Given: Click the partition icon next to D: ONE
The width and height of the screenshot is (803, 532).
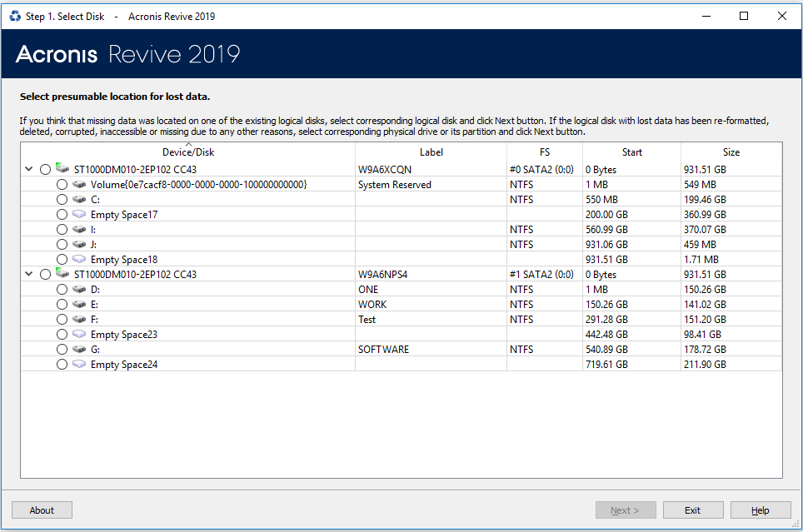Looking at the screenshot, I should point(79,289).
